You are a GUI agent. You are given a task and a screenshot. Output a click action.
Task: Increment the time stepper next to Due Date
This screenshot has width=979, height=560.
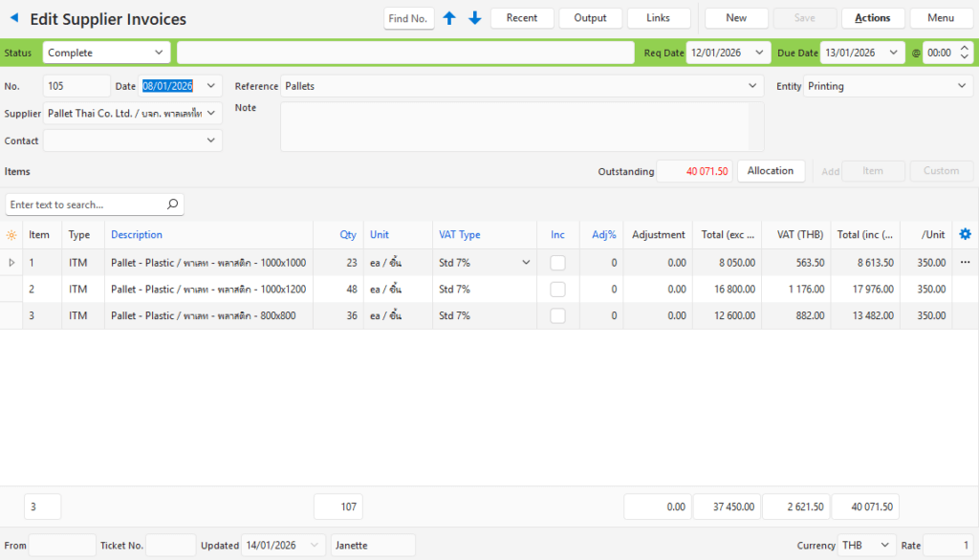pos(964,49)
